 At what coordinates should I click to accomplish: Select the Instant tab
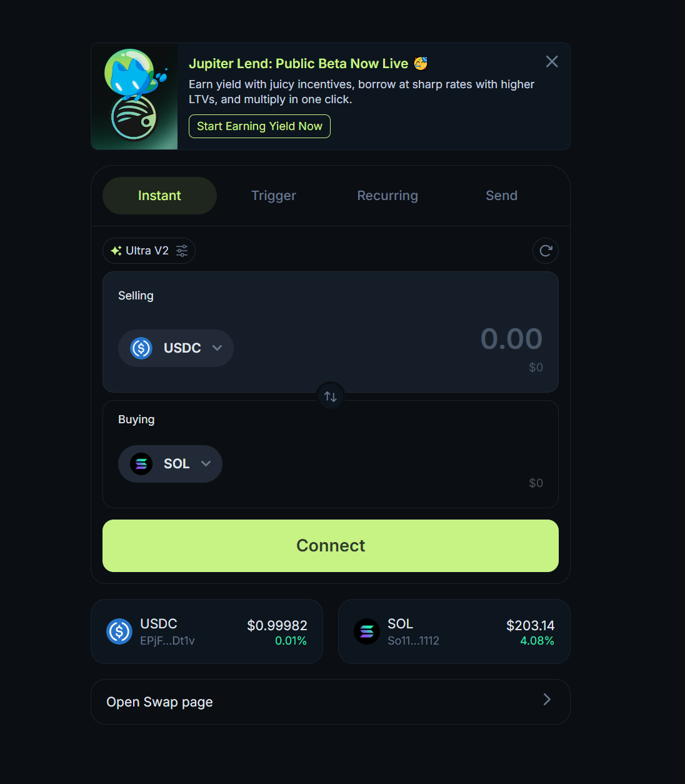click(159, 196)
